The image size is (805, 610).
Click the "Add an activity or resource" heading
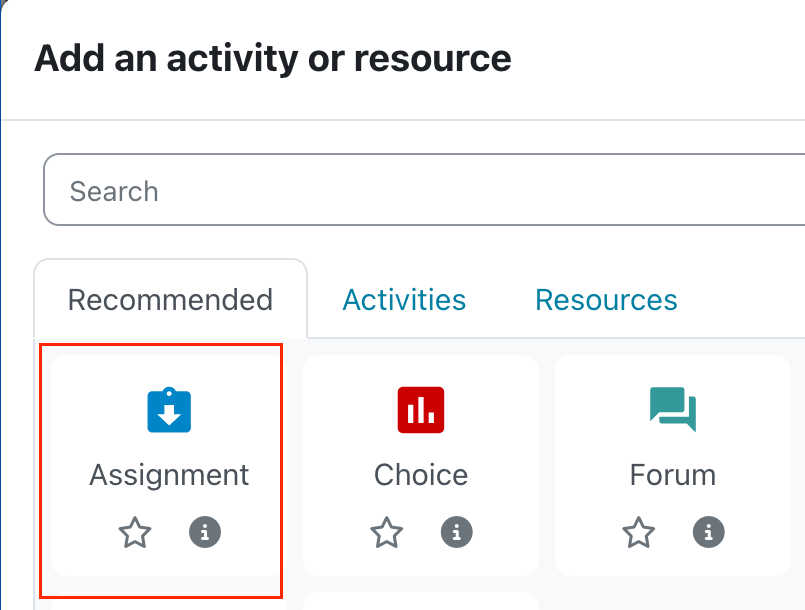[272, 58]
